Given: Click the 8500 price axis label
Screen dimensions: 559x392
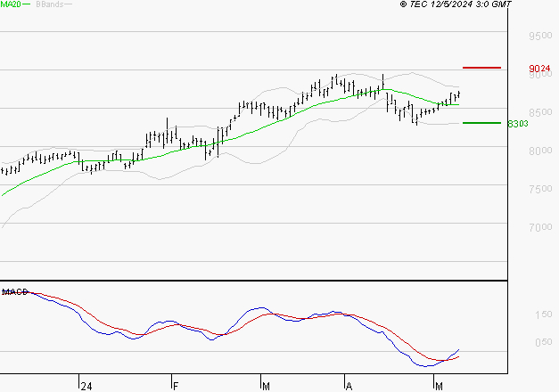Looking at the screenshot, I should click(540, 112).
